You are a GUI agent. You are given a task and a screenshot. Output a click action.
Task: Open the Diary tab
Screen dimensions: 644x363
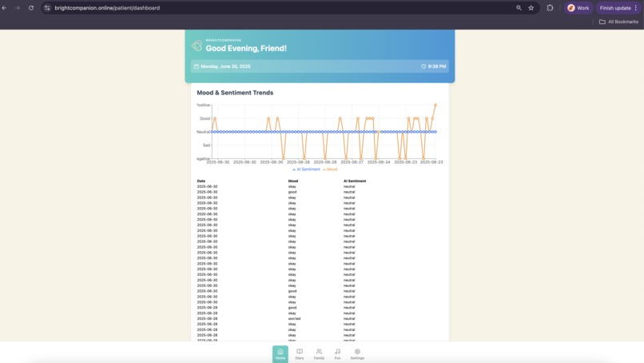coord(300,354)
